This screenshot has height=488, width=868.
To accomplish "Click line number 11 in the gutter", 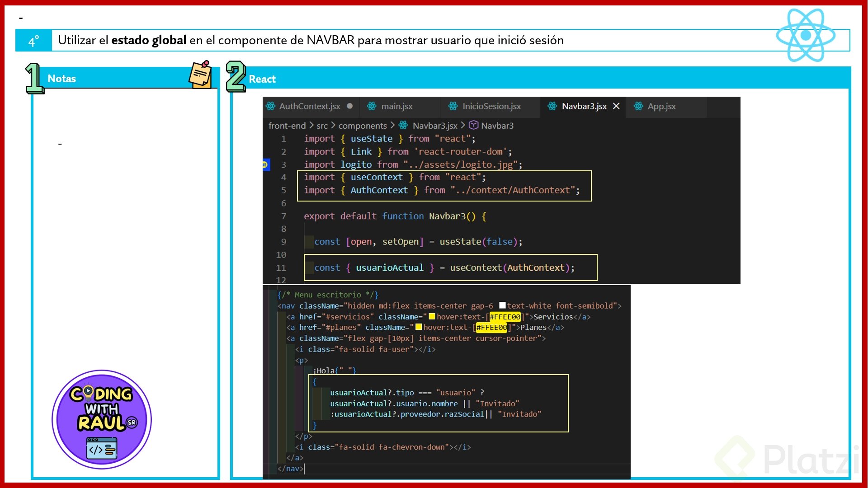I will click(x=281, y=267).
